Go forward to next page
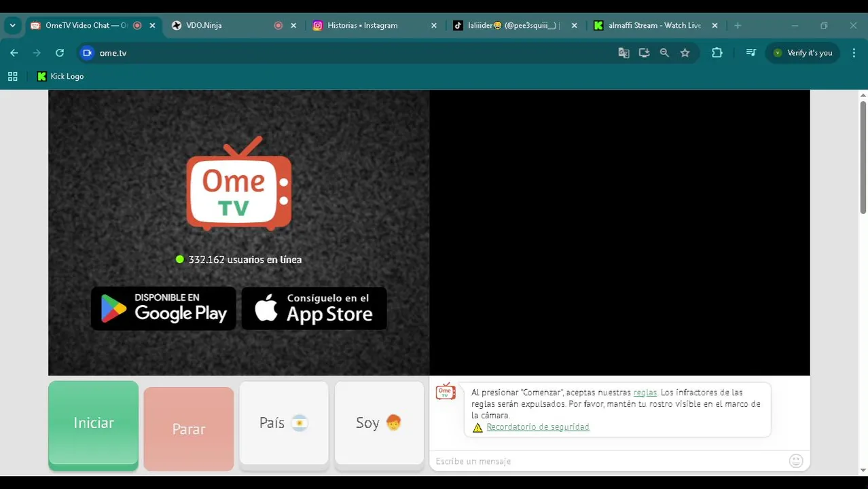868x489 pixels. click(x=37, y=53)
